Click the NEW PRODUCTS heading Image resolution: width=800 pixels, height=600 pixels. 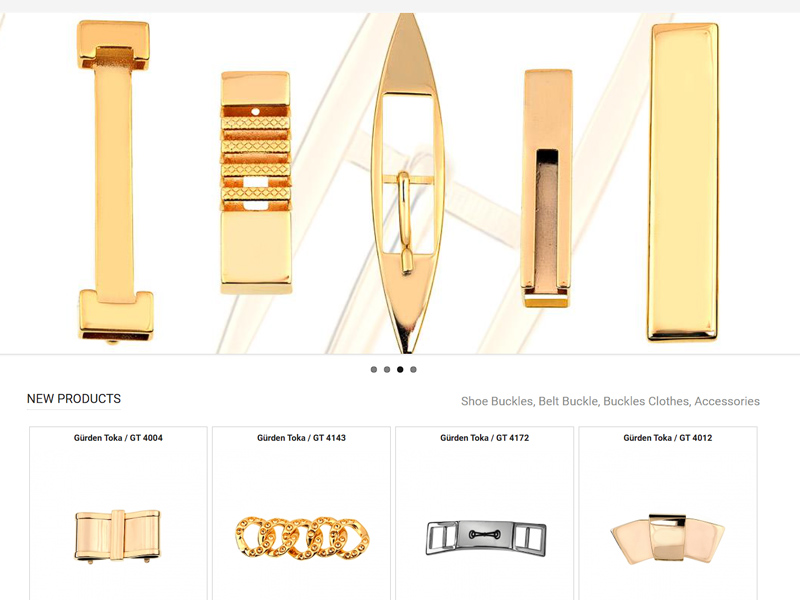click(74, 399)
